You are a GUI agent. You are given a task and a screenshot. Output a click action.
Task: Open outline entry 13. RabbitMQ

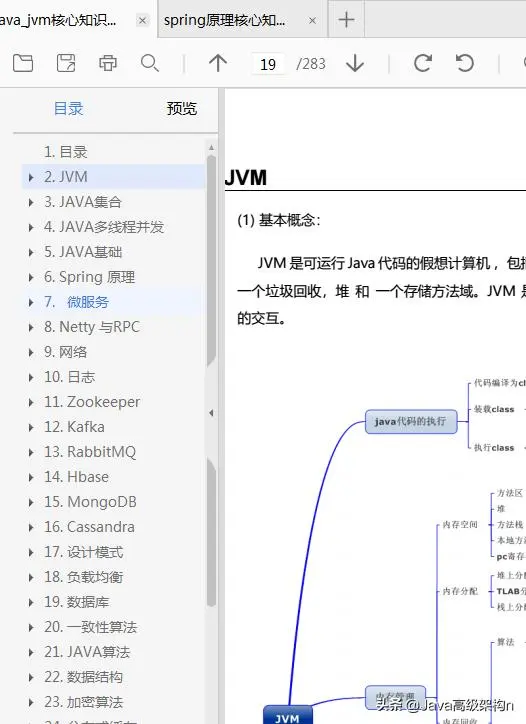coord(90,452)
